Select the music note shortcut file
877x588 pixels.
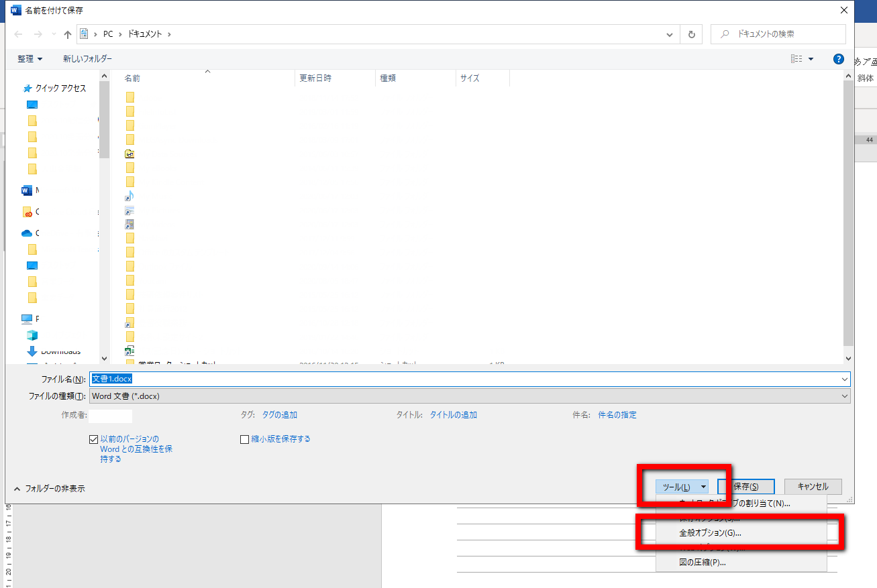[130, 196]
